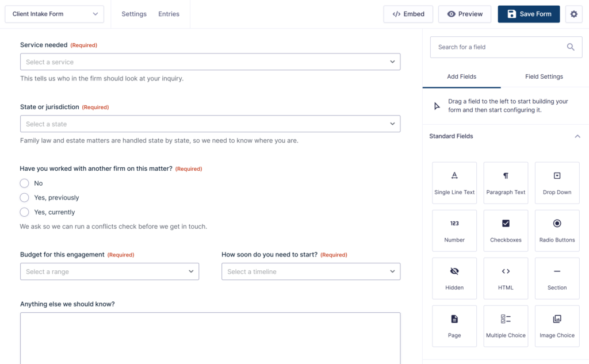The width and height of the screenshot is (589, 364).
Task: Click the 'Service needed' field label
Action: [44, 45]
